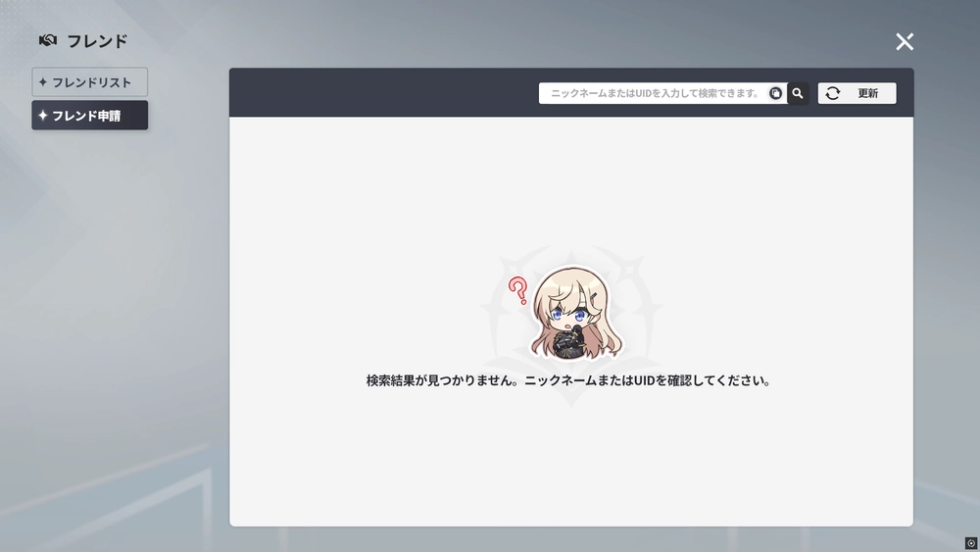Click the 検索結果が見つかりません message

click(x=568, y=380)
